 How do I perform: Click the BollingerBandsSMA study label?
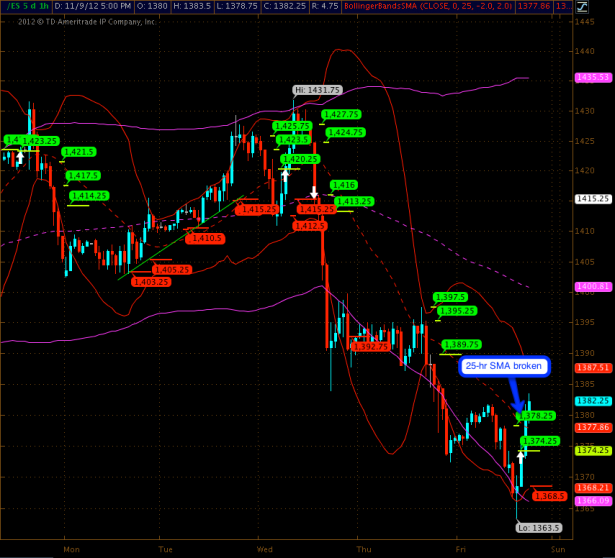pos(399,7)
